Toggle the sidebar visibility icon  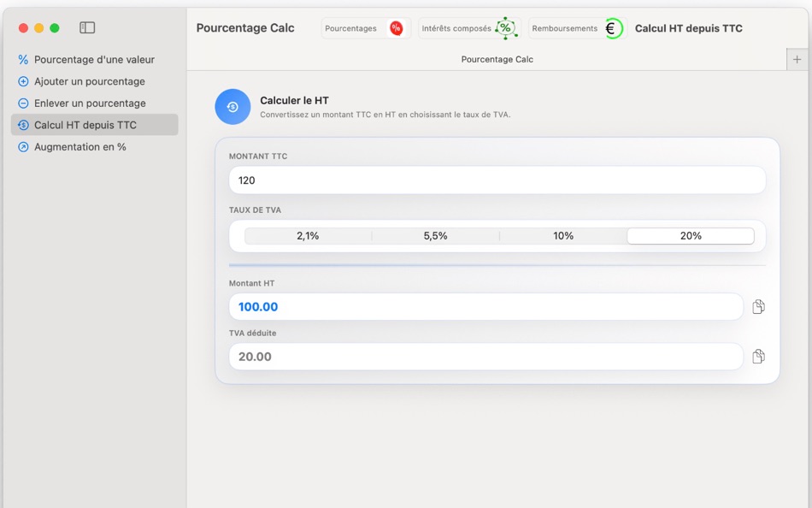[86, 27]
